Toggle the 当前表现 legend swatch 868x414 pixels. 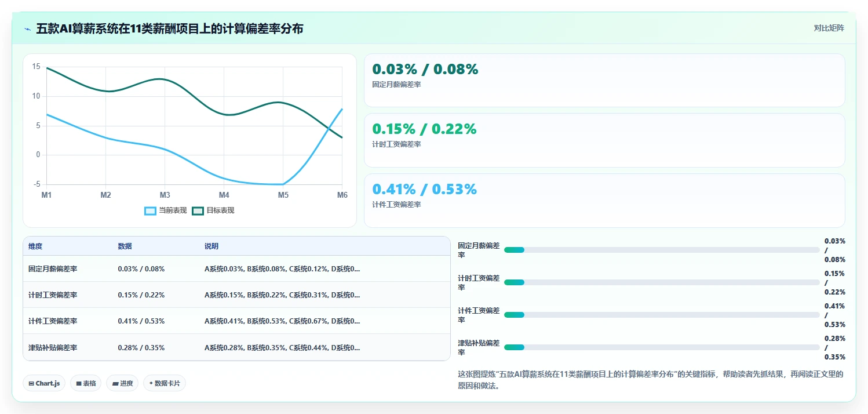point(150,210)
